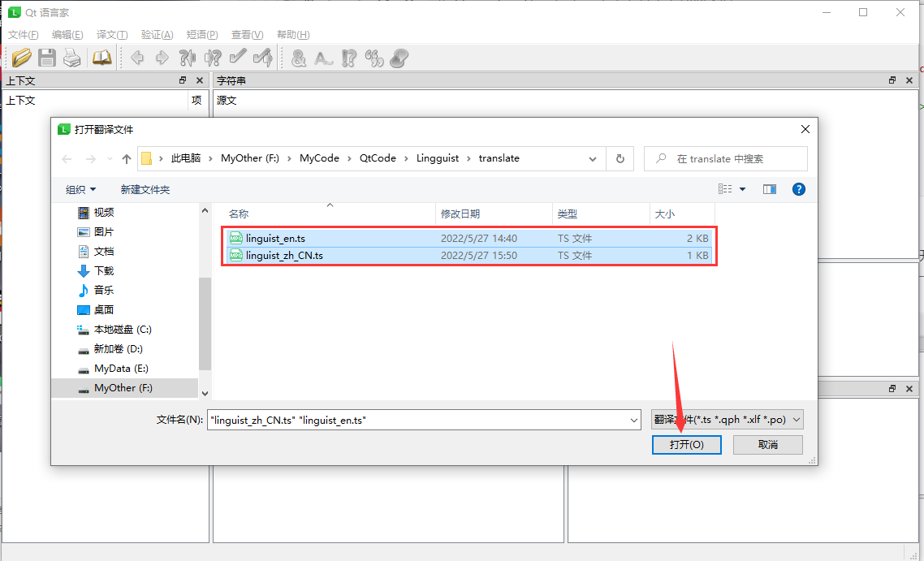Click the Previous item arrow toolbar icon
Screen dimensions: 924x561
[x=137, y=57]
